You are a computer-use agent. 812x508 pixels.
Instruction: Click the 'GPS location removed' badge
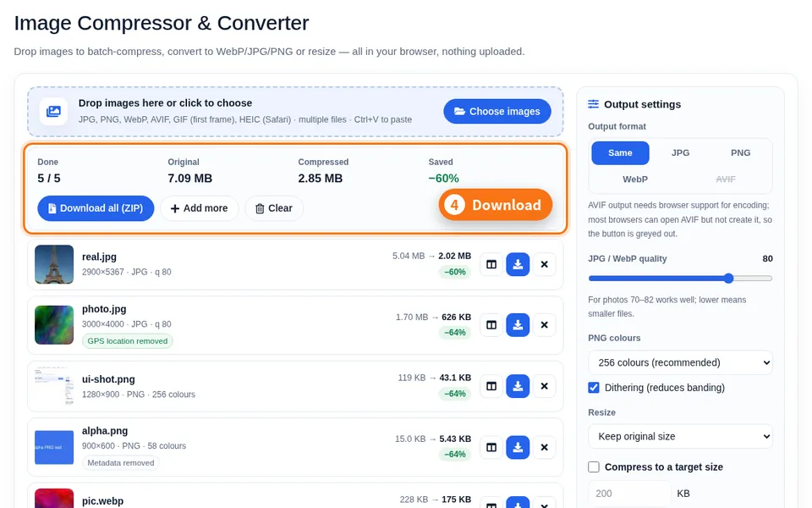(128, 341)
